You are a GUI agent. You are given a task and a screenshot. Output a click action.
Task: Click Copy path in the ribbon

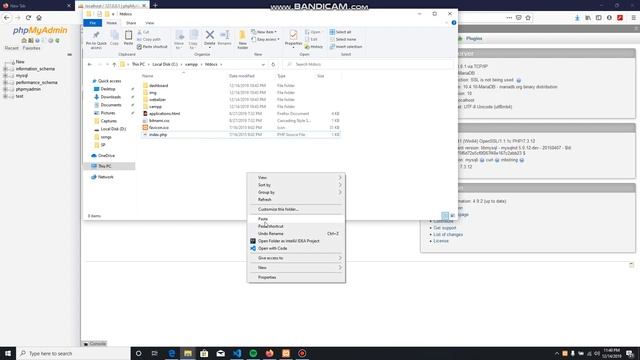[149, 39]
